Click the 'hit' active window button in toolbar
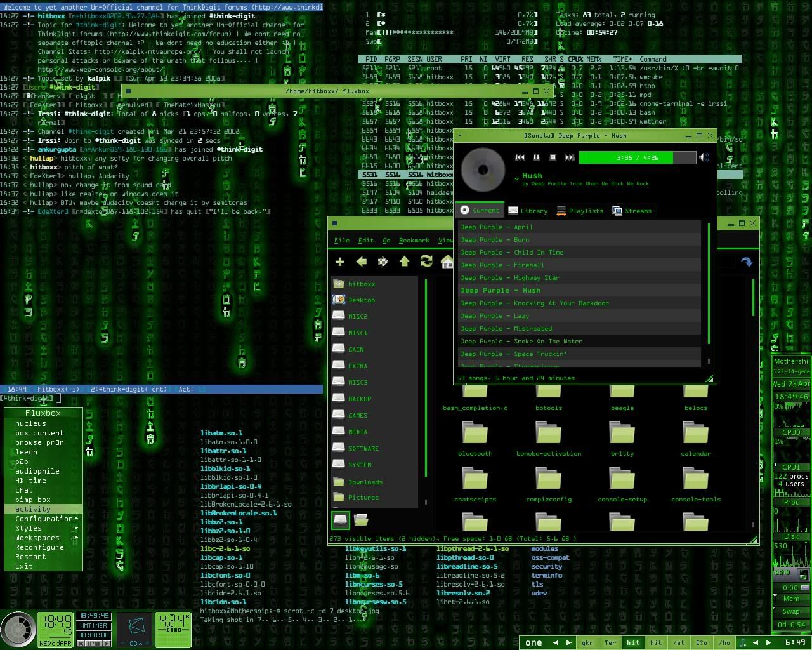The height and width of the screenshot is (650, 812). [x=633, y=642]
